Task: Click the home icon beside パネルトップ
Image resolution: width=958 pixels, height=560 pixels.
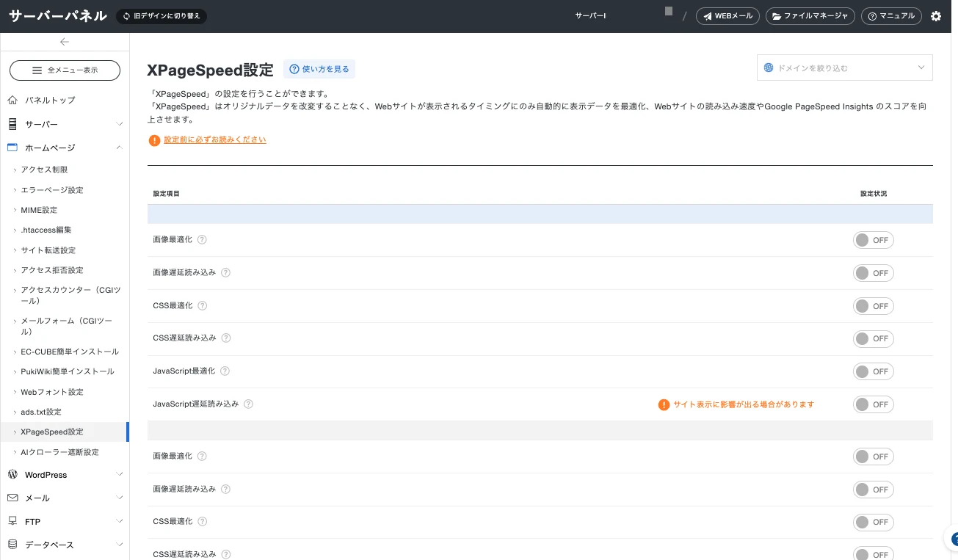Action: [x=12, y=100]
